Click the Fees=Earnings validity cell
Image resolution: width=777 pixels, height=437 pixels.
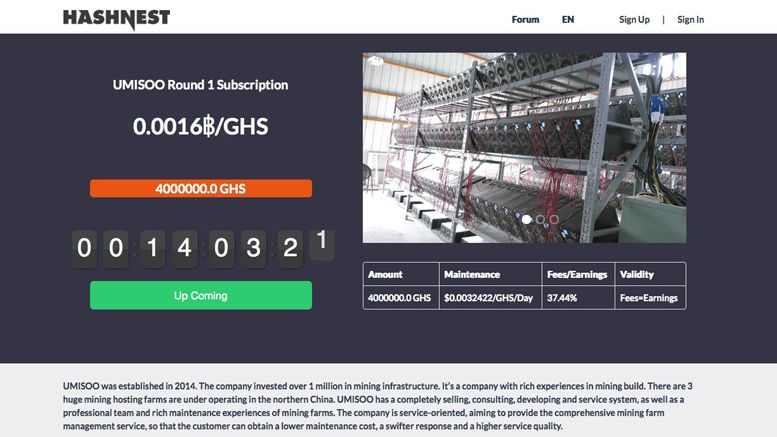pos(649,298)
